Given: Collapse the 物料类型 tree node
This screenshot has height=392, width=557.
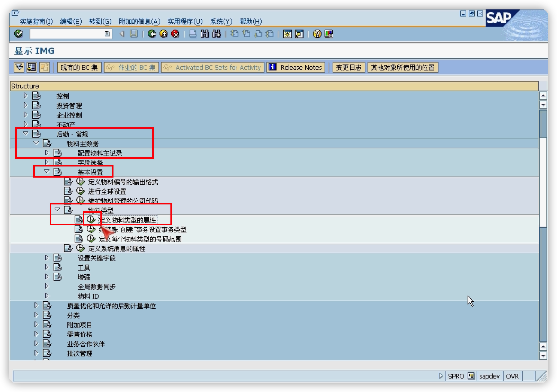Looking at the screenshot, I should [x=57, y=209].
